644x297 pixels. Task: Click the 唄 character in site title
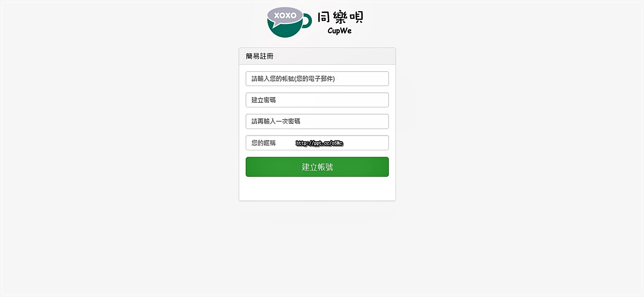(356, 17)
